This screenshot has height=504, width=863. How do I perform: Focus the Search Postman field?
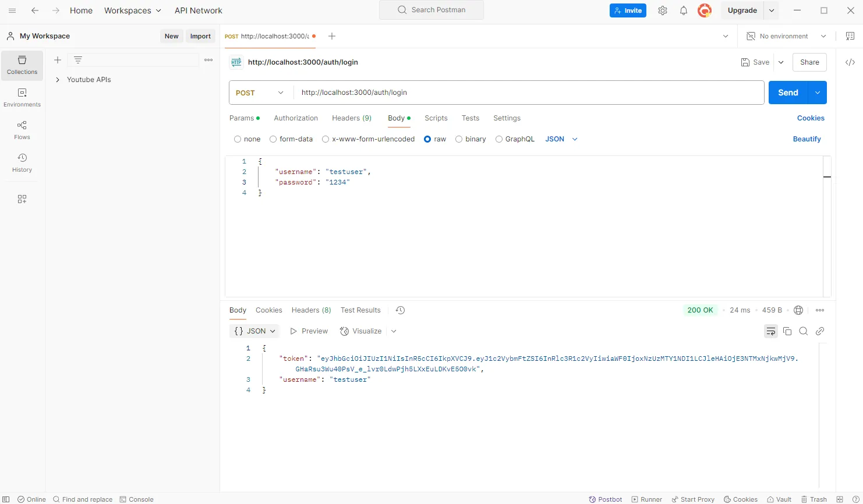pos(431,10)
